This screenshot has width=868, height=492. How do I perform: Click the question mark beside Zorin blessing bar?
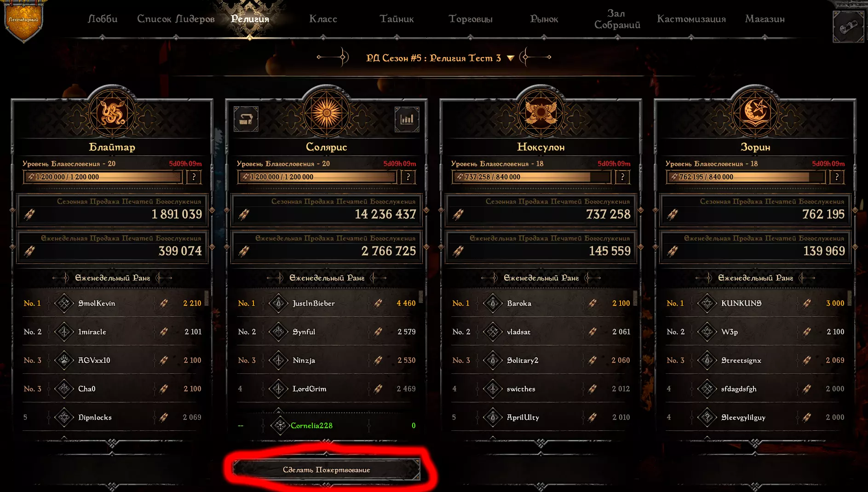pyautogui.click(x=837, y=177)
